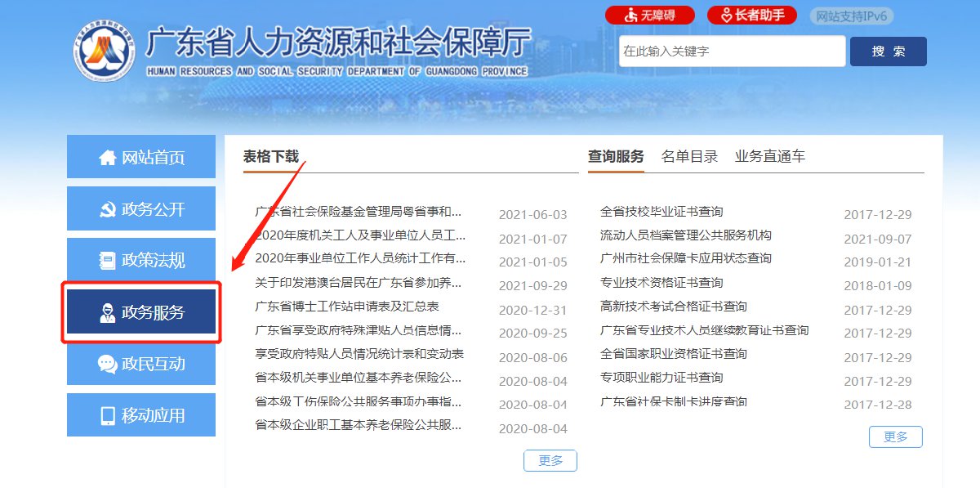
Task: Select the 表格下载 section heading
Action: click(271, 157)
